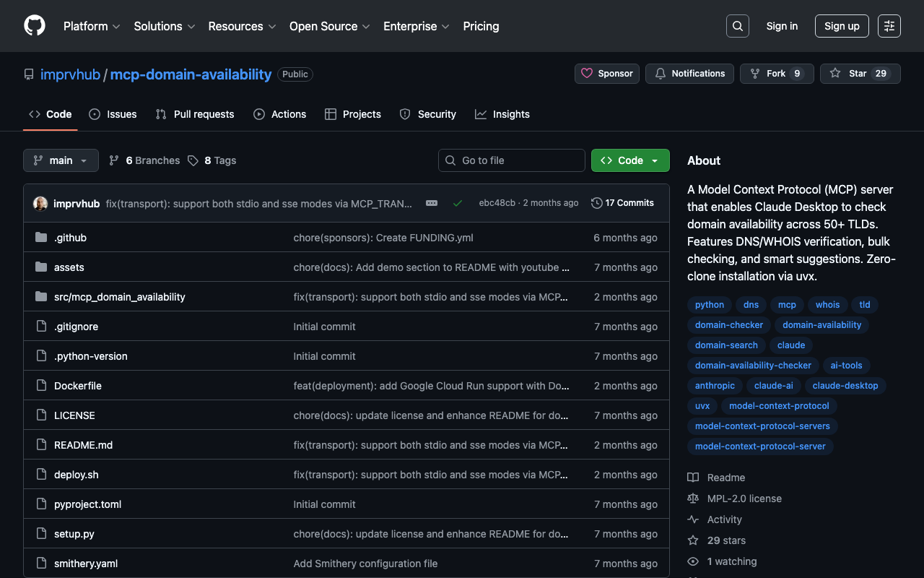Click the 17 Commits history link
Screen dimensions: 924x578
click(x=622, y=203)
